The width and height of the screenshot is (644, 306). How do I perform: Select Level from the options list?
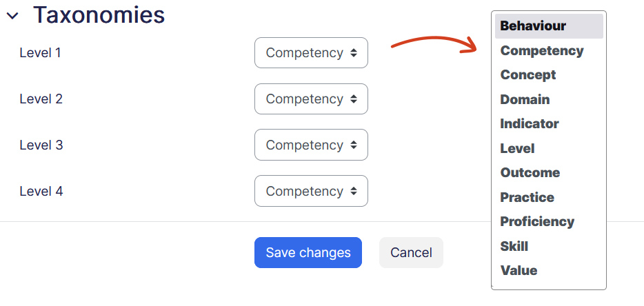518,149
